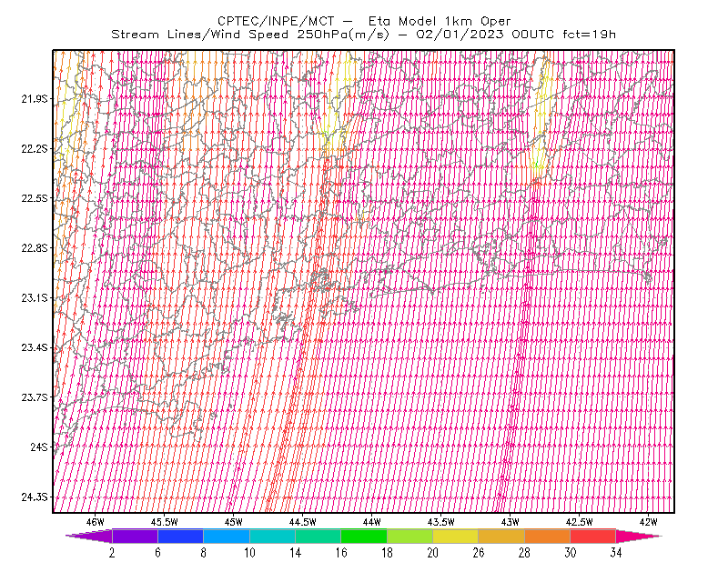Select the lime legend segment after 18

(x=410, y=536)
